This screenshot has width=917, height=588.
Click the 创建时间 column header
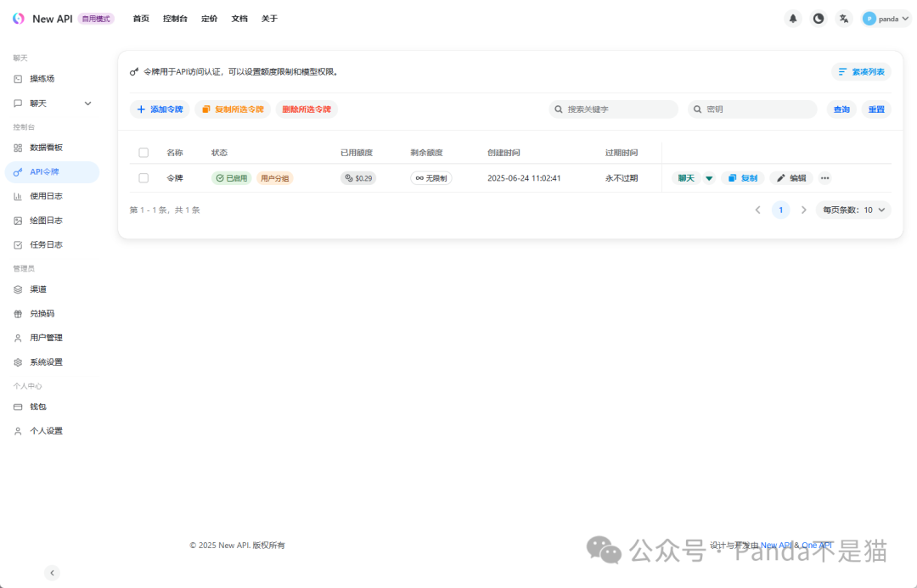click(504, 153)
